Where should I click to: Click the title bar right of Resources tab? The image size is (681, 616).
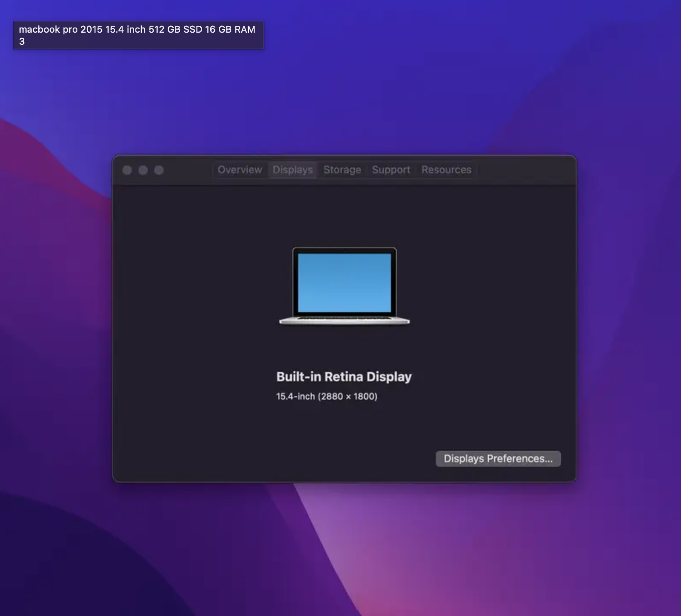525,170
